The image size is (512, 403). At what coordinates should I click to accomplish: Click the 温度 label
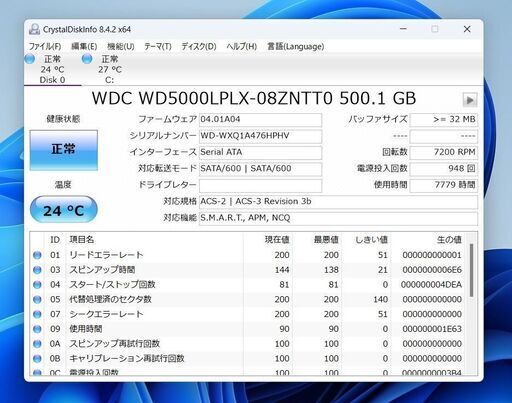(x=63, y=185)
